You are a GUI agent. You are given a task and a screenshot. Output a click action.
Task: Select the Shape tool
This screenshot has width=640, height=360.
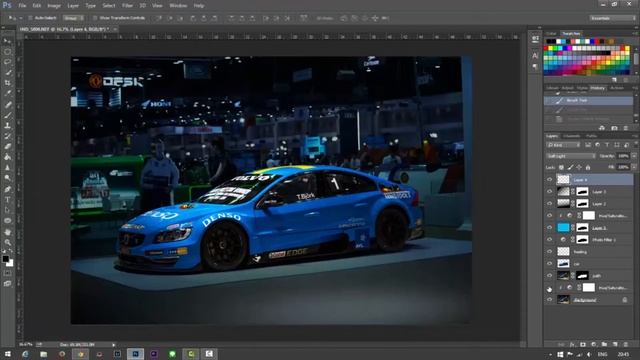click(7, 221)
